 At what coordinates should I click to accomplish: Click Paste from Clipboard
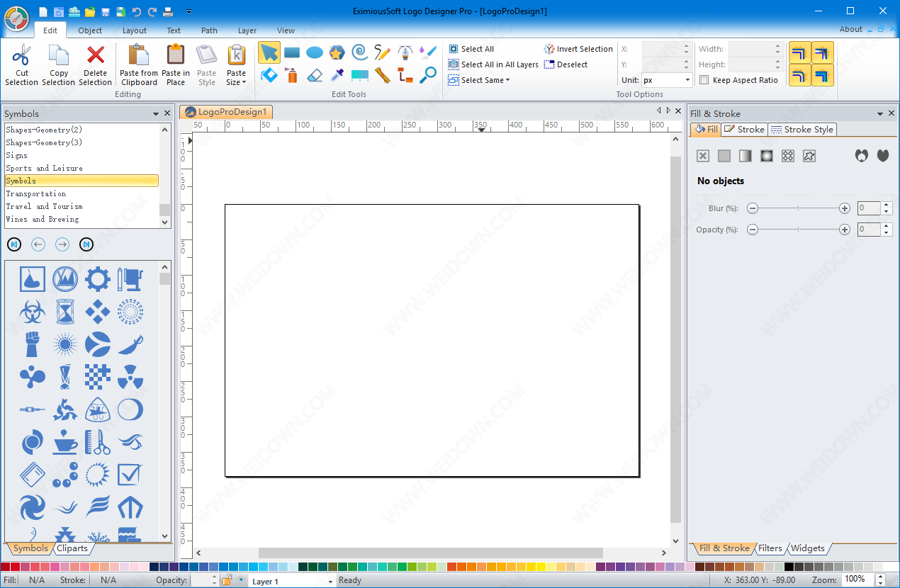139,64
